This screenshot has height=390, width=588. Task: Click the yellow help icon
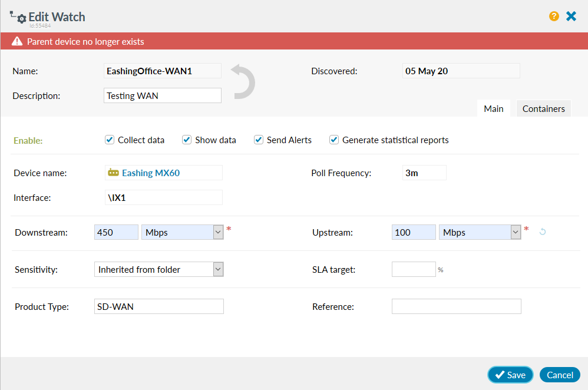pos(554,16)
